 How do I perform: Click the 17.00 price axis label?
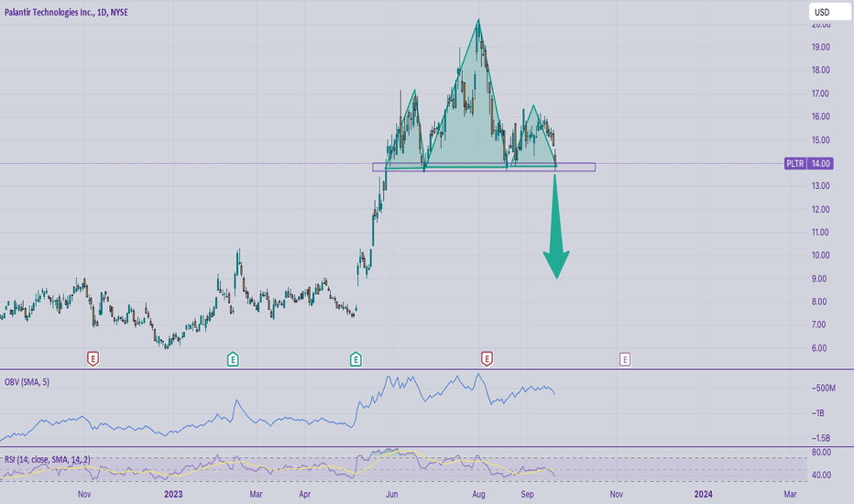coord(821,93)
